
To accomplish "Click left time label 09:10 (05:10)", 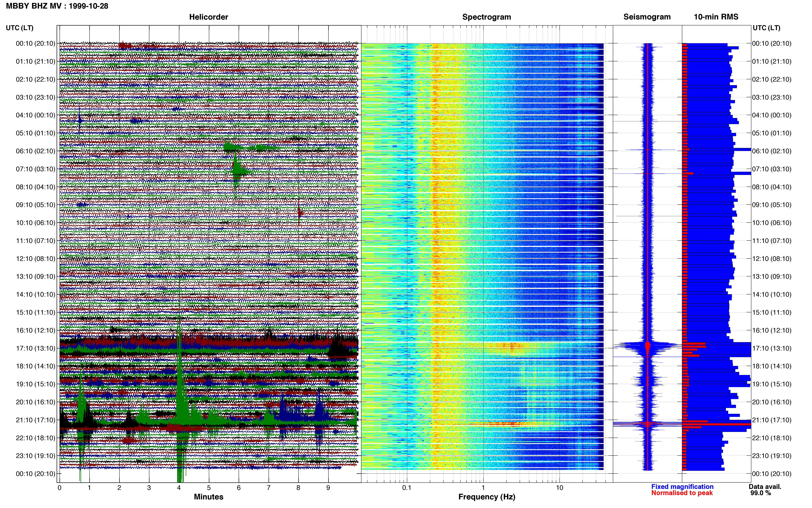I will [x=36, y=205].
